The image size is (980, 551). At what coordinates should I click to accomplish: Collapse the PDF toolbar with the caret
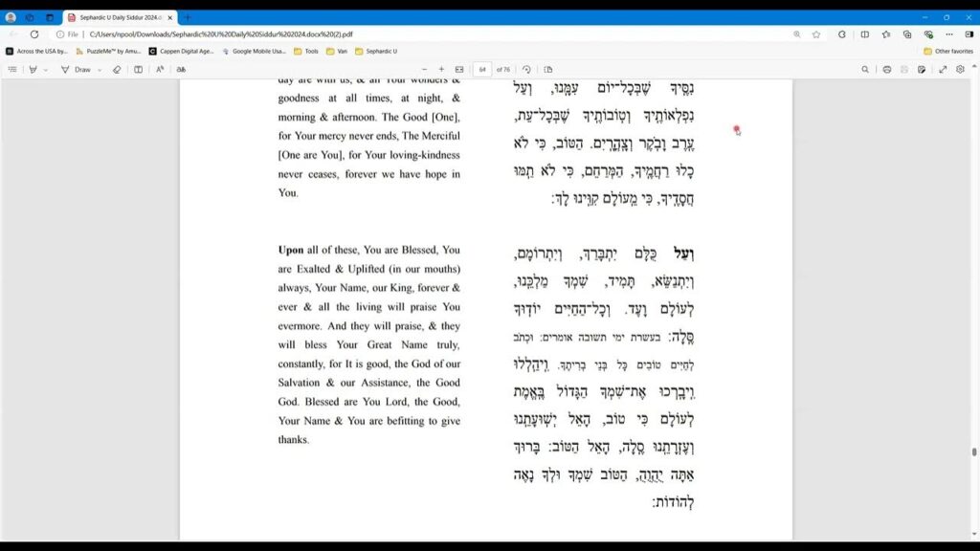pos(974,67)
